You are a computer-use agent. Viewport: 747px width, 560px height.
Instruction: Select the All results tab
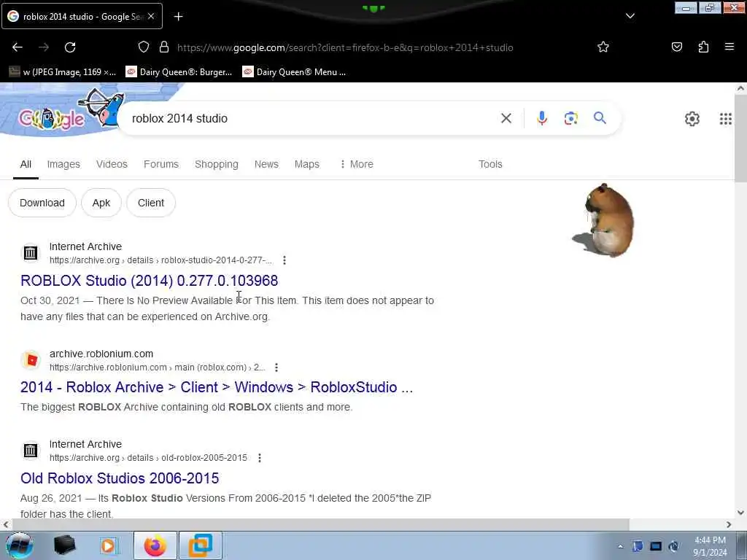tap(26, 164)
